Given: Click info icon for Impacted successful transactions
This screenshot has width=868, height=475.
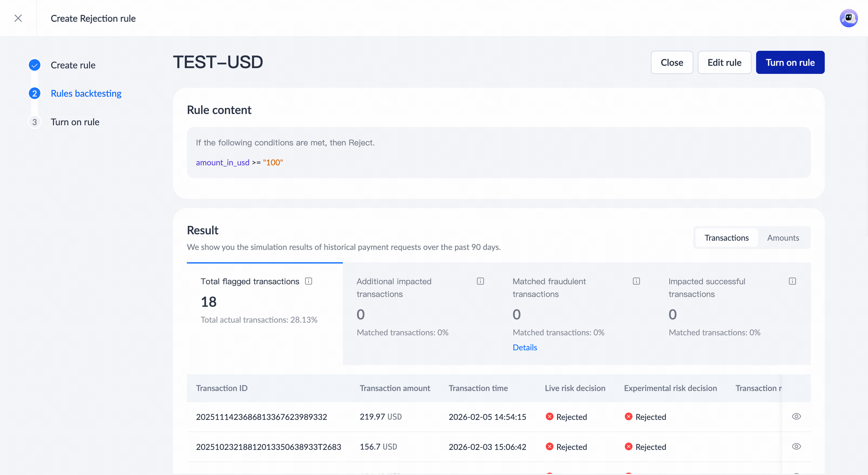Looking at the screenshot, I should pos(792,281).
